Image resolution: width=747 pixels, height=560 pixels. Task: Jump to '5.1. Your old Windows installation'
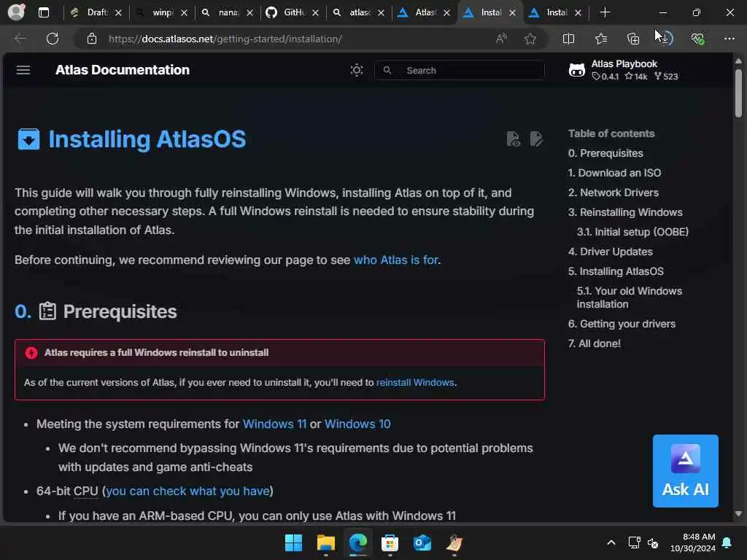tap(630, 297)
